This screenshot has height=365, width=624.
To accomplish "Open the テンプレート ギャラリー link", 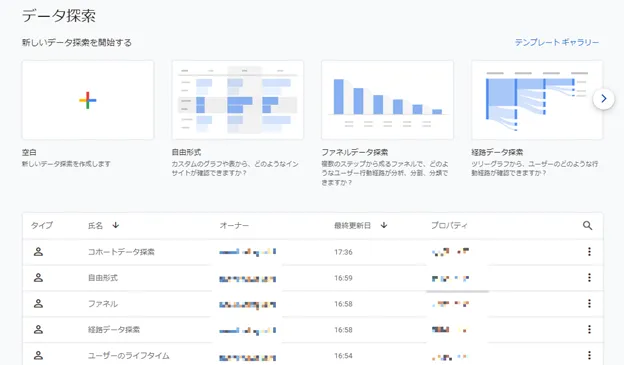I will tap(557, 42).
